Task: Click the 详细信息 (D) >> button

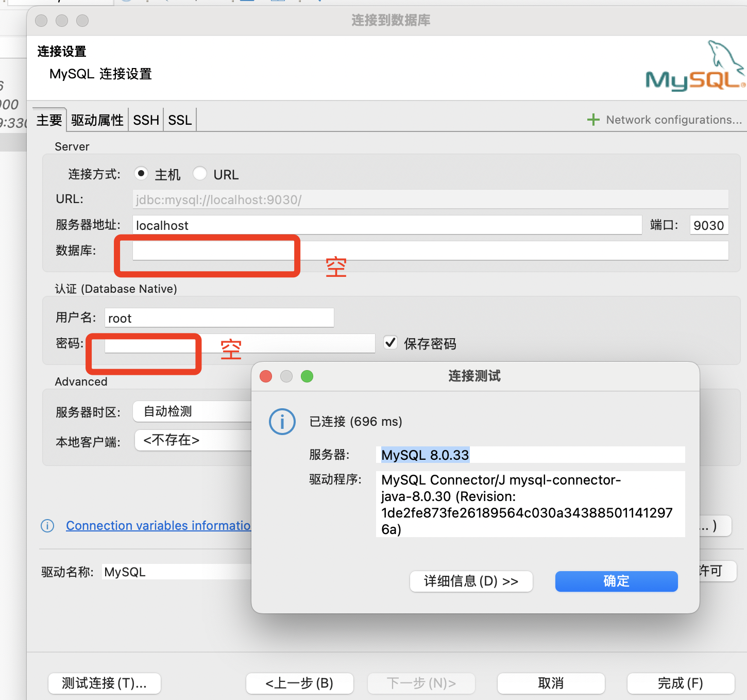Action: (x=471, y=581)
